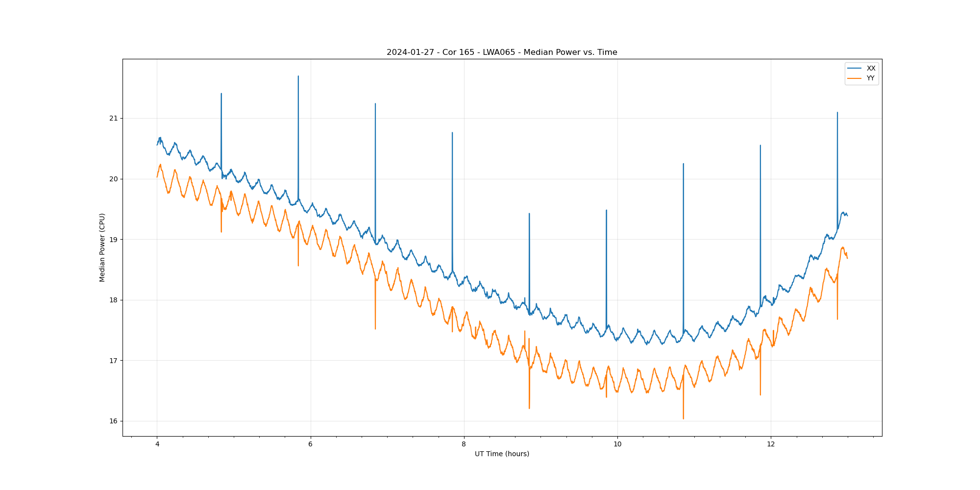Click the blue XX legend line sample
The image size is (980, 490).
(x=855, y=69)
